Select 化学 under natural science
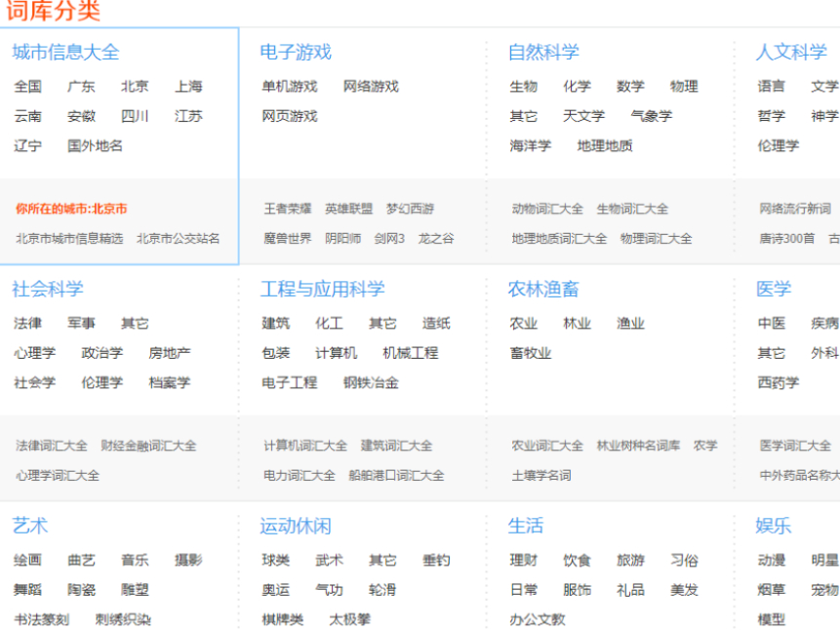The width and height of the screenshot is (840, 630). (577, 86)
